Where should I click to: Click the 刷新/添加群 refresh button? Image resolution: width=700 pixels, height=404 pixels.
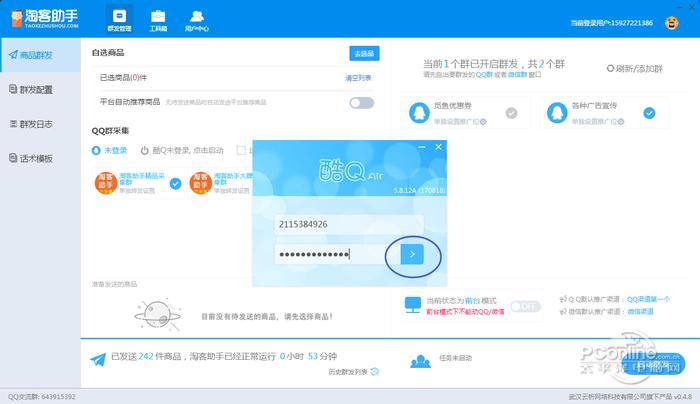click(634, 68)
